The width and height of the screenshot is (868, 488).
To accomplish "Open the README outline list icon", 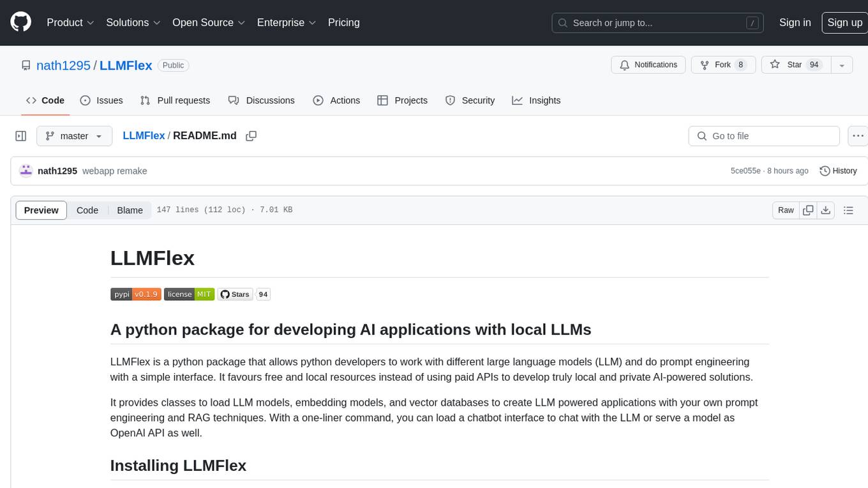I will (848, 210).
